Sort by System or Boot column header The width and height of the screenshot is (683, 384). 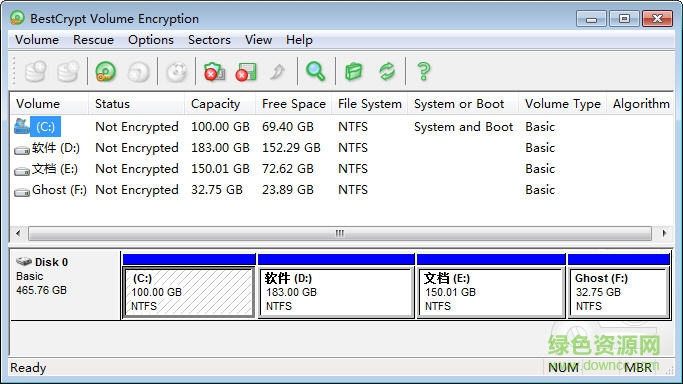463,104
